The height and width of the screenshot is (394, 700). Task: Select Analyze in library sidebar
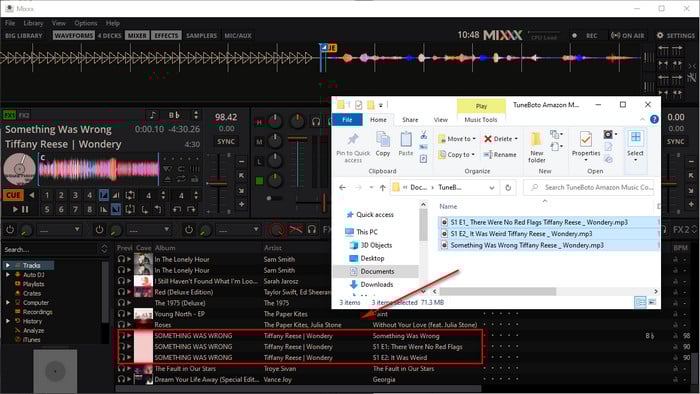33,330
